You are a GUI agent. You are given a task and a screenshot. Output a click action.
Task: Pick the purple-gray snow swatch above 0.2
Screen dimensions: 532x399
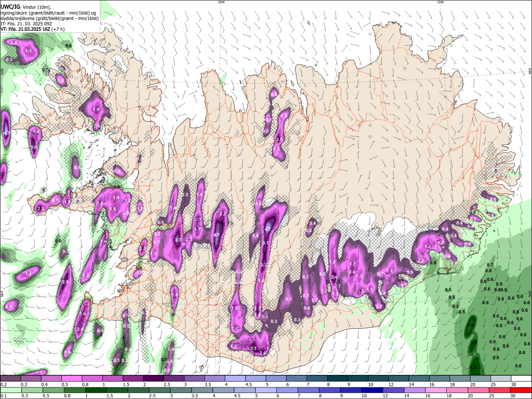click(x=10, y=379)
